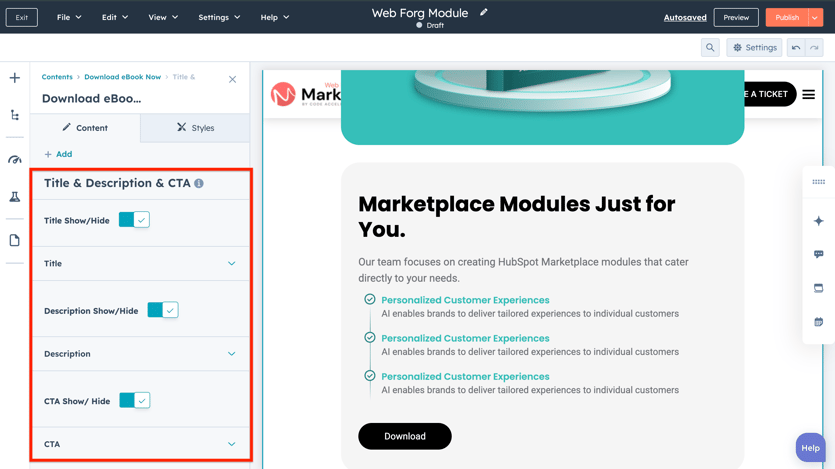Open the site tree structure icon
The height and width of the screenshot is (469, 835).
[15, 116]
